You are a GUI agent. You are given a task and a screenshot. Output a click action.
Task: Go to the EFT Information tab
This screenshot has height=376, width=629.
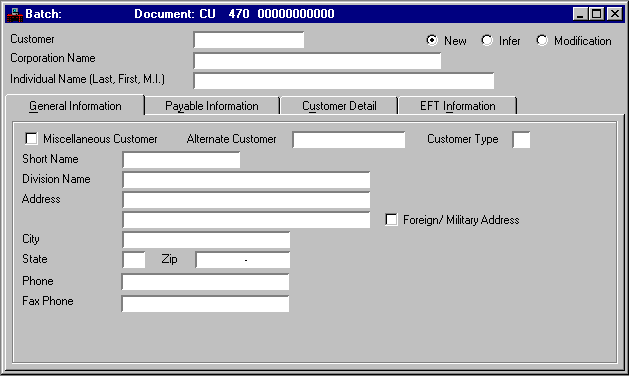457,106
